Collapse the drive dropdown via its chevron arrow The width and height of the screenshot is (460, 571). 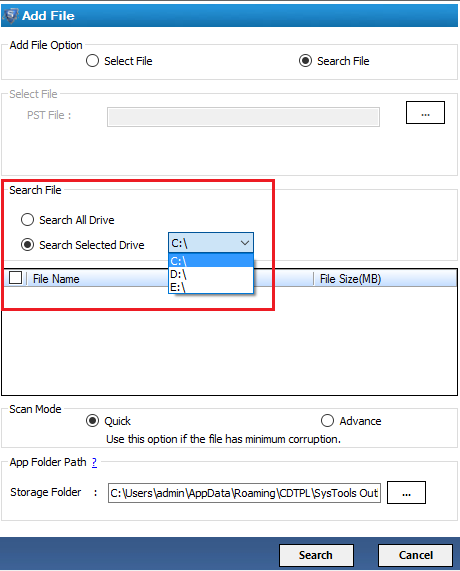(245, 243)
